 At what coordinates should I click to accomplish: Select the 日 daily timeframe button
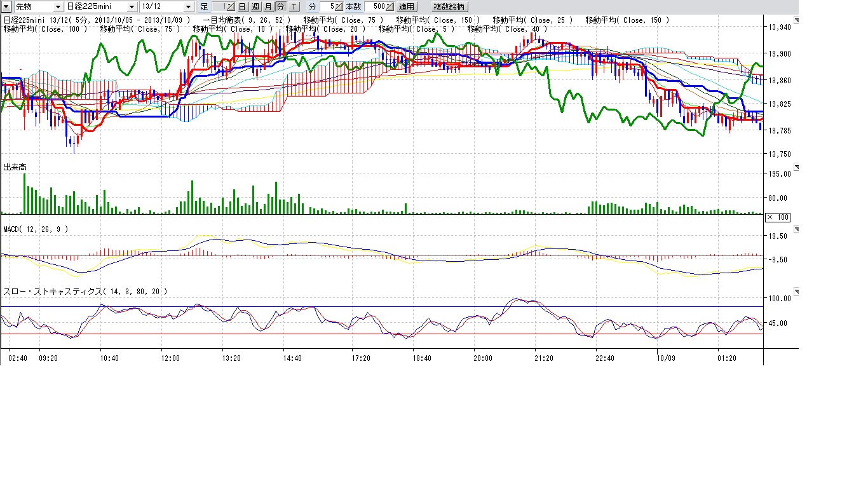pos(242,6)
